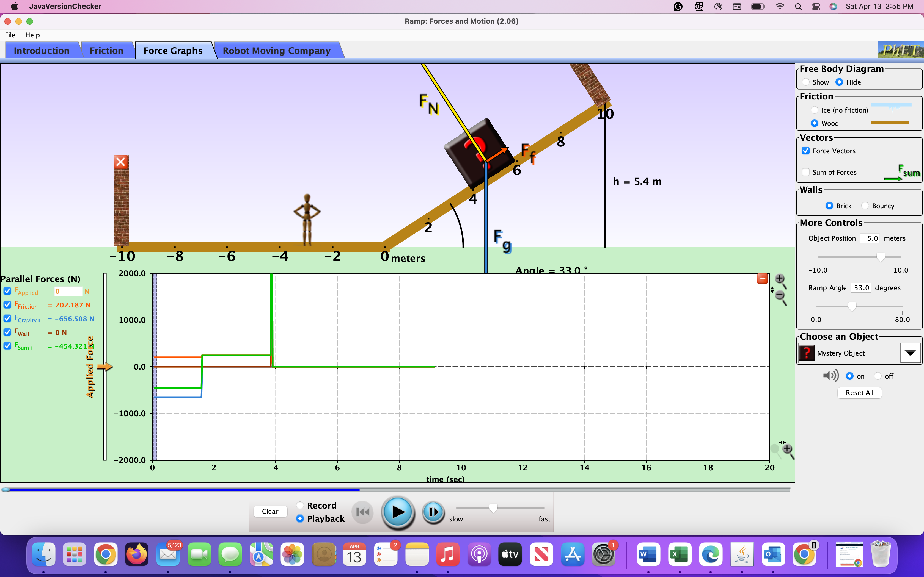Enable the Sum of Forces checkbox

click(x=806, y=172)
